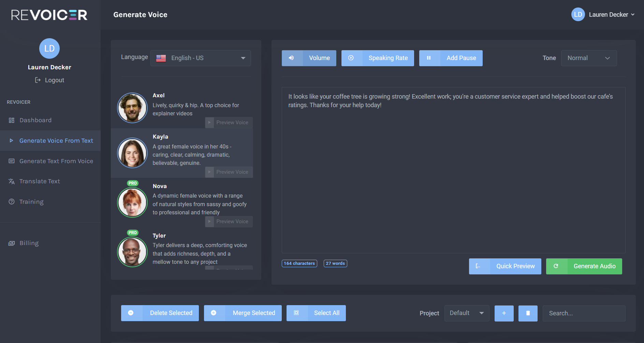Play Axel's voice preview icon
Image resolution: width=644 pixels, height=343 pixels.
click(209, 123)
